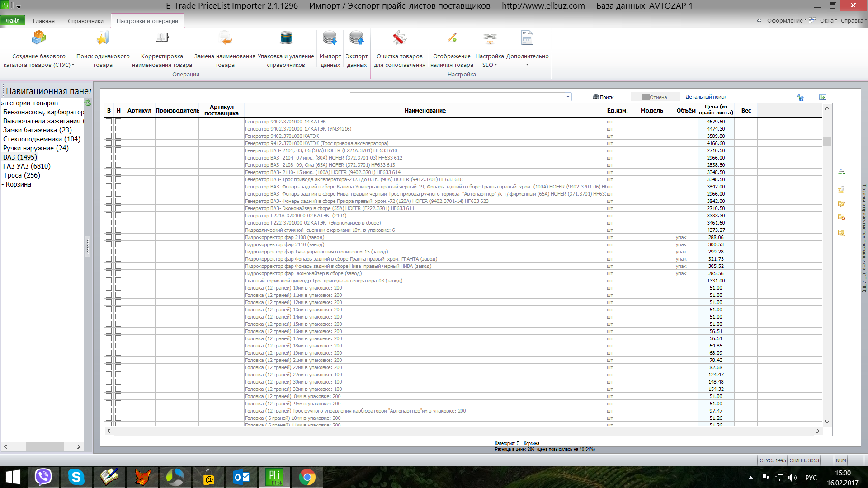The height and width of the screenshot is (488, 868).
Task: Expand the Quick Access Toolbar dropdown arrow
Action: tap(19, 6)
